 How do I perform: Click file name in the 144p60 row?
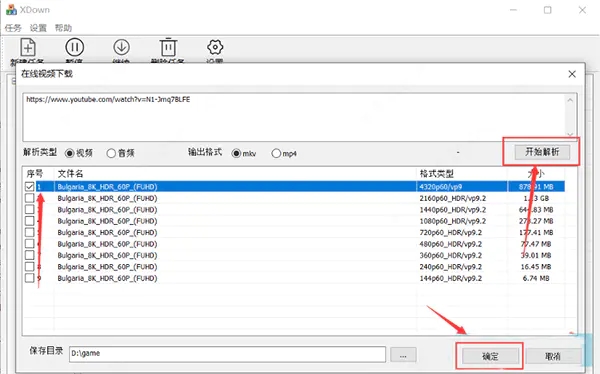108,278
